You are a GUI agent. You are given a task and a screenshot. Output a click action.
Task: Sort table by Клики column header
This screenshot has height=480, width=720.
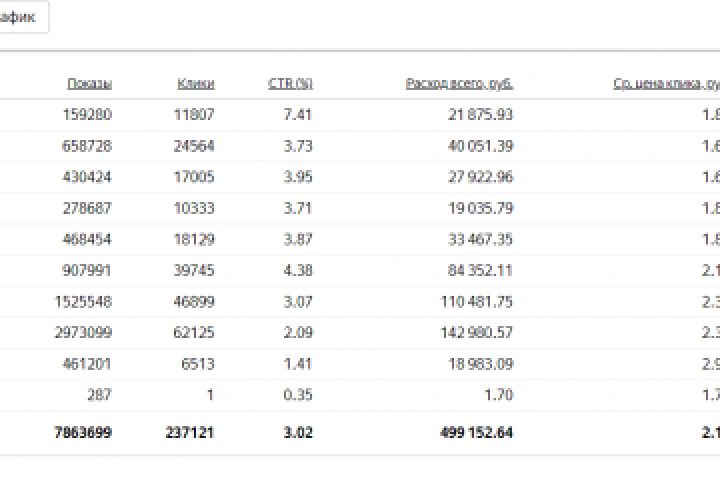pyautogui.click(x=195, y=84)
